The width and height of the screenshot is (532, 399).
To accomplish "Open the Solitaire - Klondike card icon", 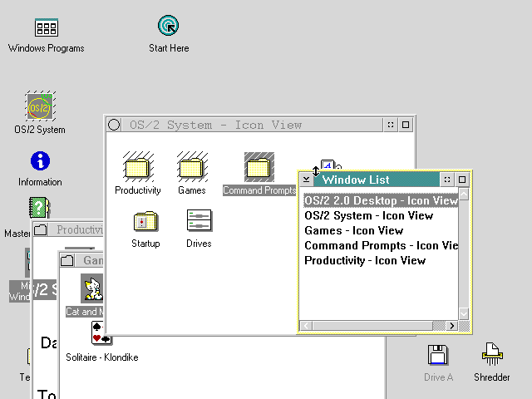I will [101, 332].
